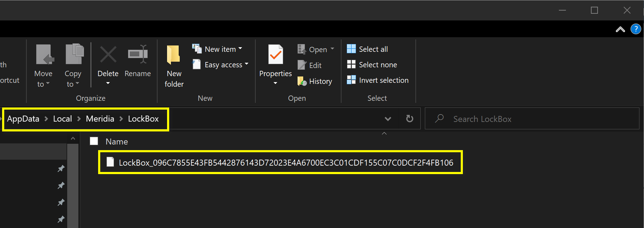
Task: Open the Properties dropdown arrow
Action: 275,83
